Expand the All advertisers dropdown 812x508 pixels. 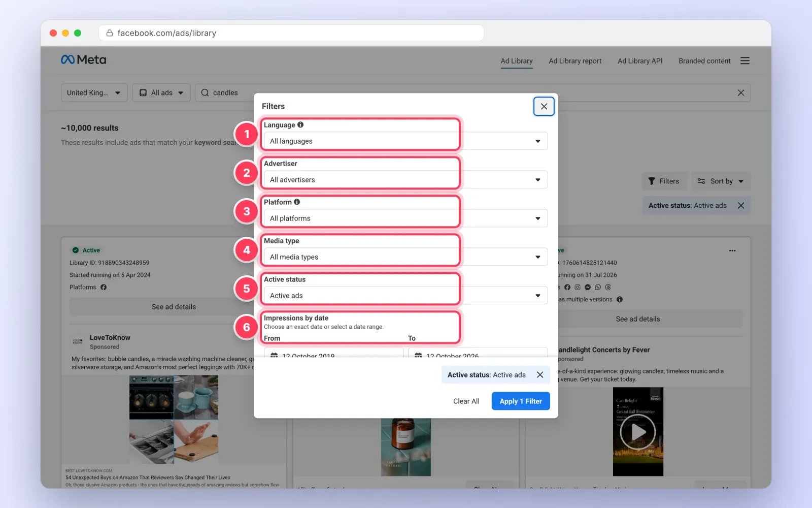405,180
